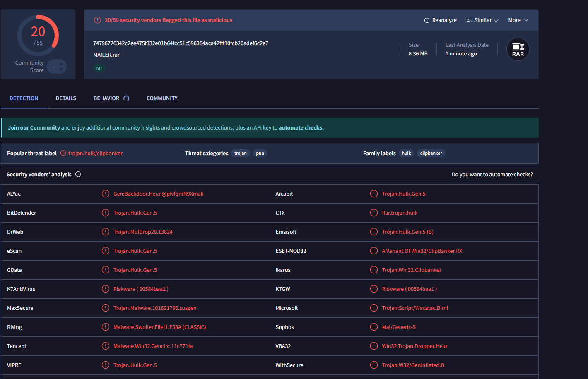Click the Riskware detection in the K7GW row
The height and width of the screenshot is (379, 588).
(x=410, y=289)
